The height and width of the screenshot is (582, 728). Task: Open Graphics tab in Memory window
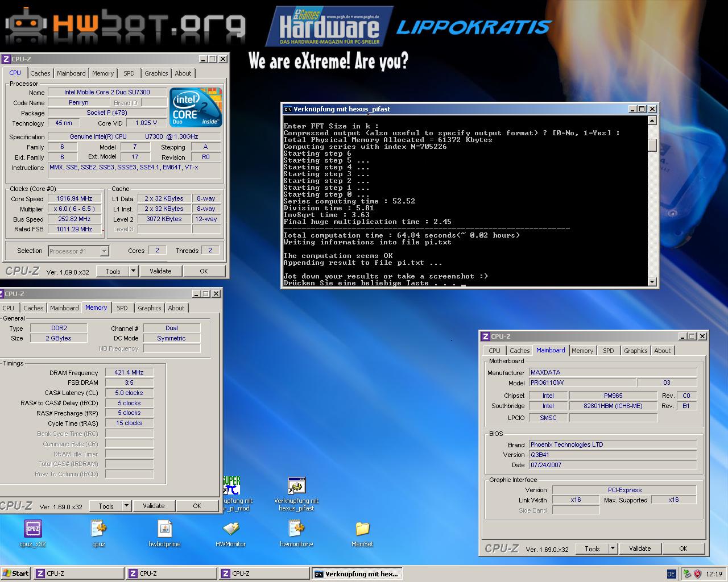(149, 308)
